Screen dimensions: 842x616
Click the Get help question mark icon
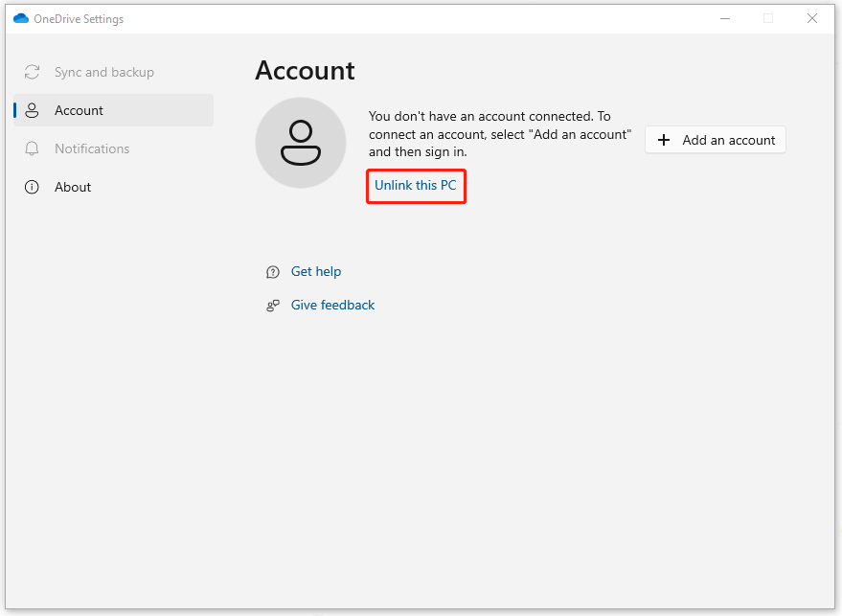click(x=273, y=271)
